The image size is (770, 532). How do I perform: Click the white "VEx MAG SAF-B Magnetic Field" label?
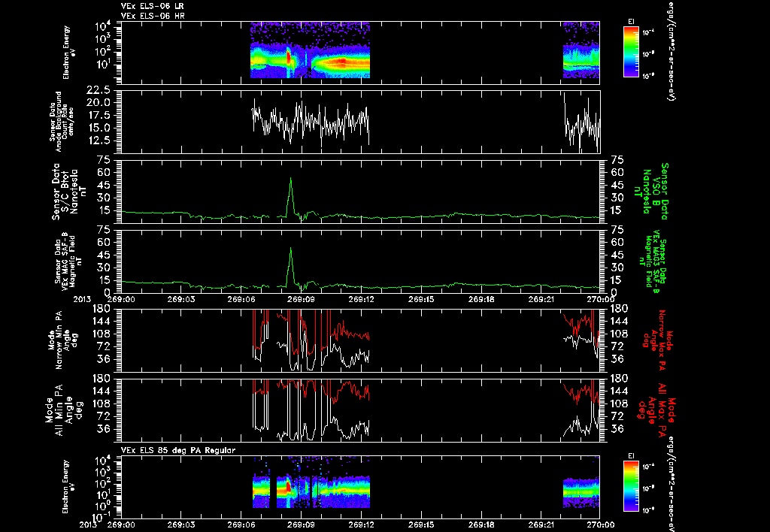(x=68, y=261)
